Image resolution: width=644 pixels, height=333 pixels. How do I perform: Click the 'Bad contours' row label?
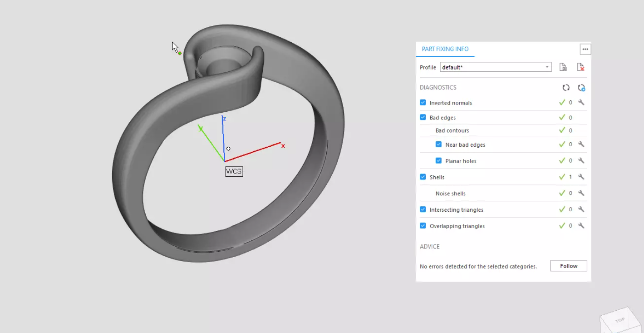[452, 130]
